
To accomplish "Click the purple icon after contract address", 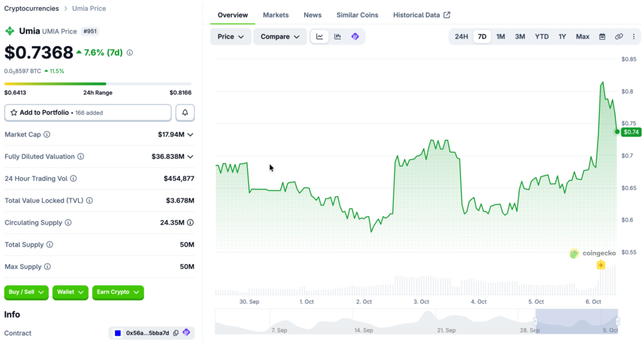I will (x=186, y=332).
